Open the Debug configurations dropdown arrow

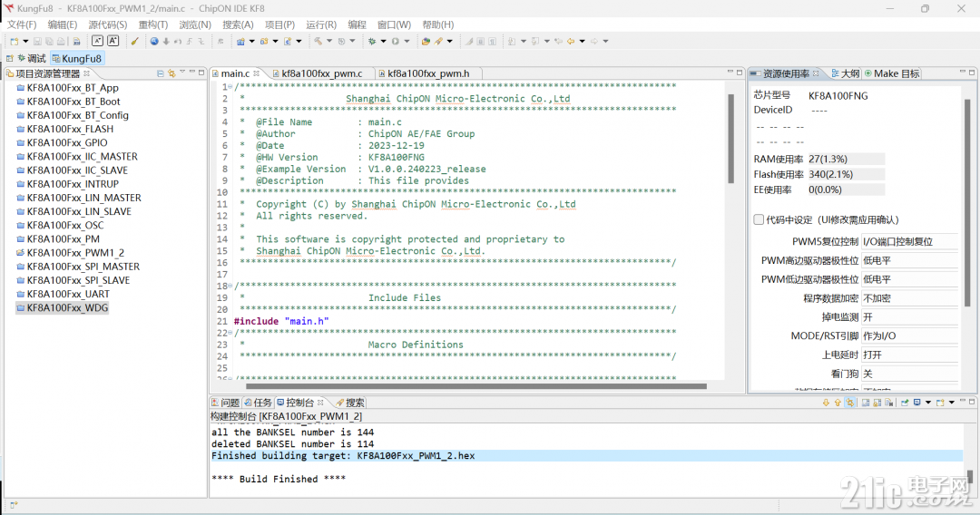383,41
